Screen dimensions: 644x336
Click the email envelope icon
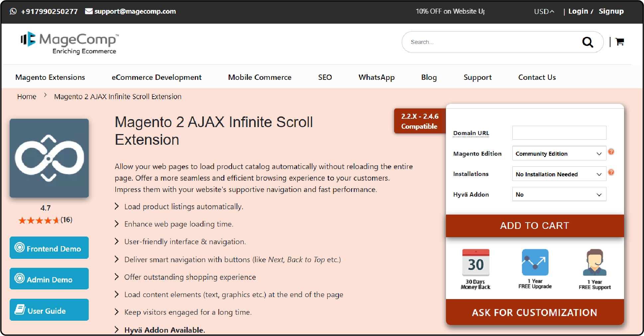89,11
